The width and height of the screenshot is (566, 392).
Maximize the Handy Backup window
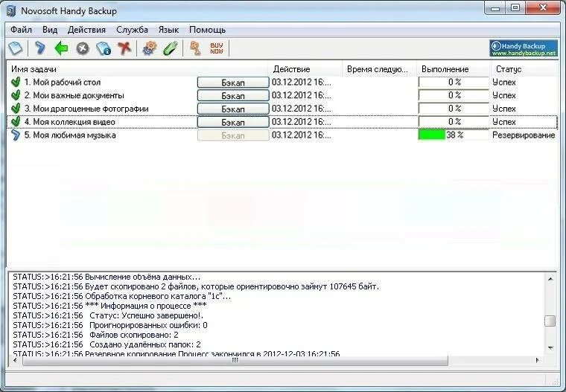(515, 7)
